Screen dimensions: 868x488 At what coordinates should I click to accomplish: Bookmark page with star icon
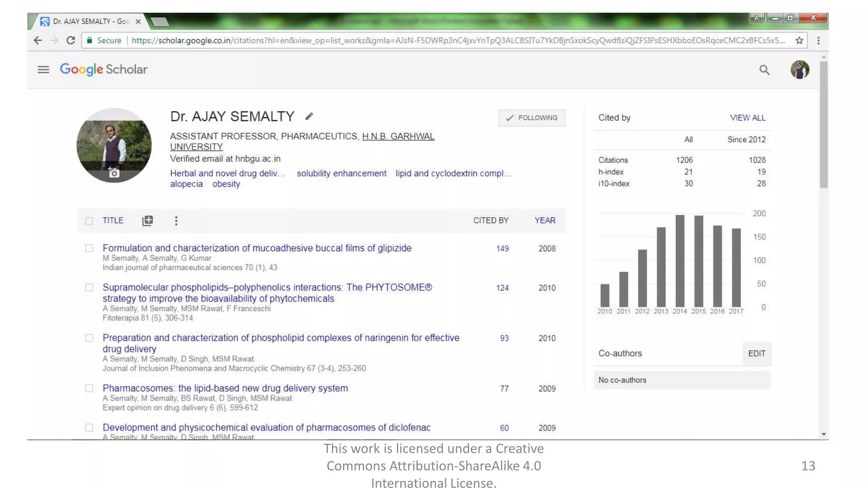coord(799,41)
